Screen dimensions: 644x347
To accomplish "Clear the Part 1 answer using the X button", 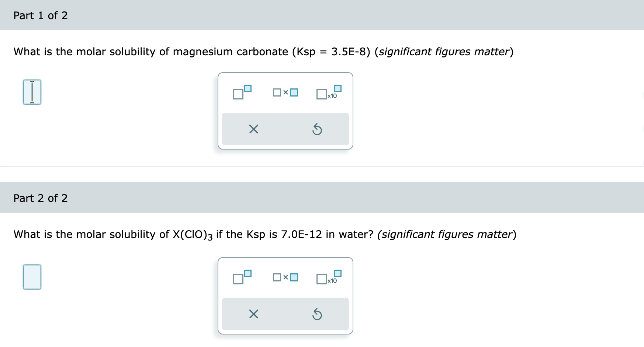I will coord(253,129).
